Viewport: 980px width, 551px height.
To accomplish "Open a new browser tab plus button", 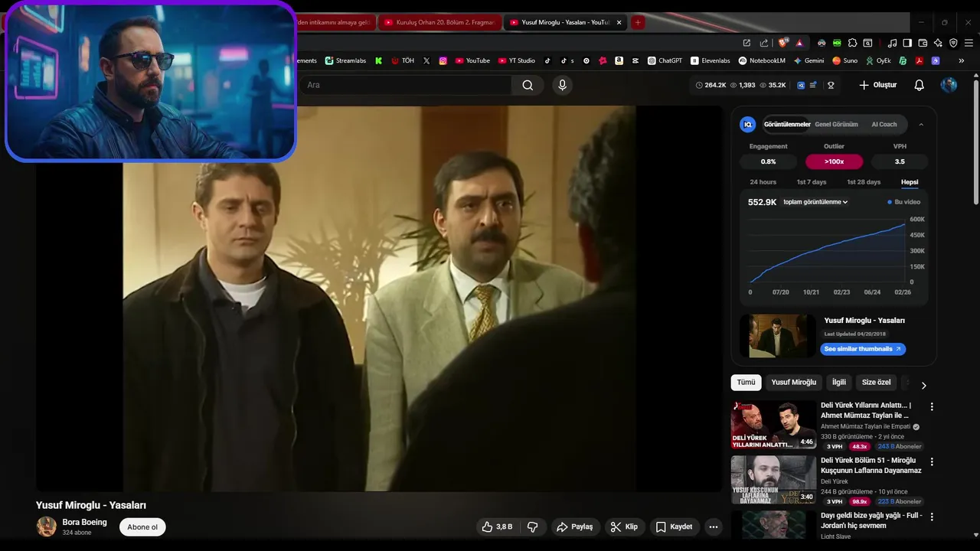I will click(x=638, y=22).
